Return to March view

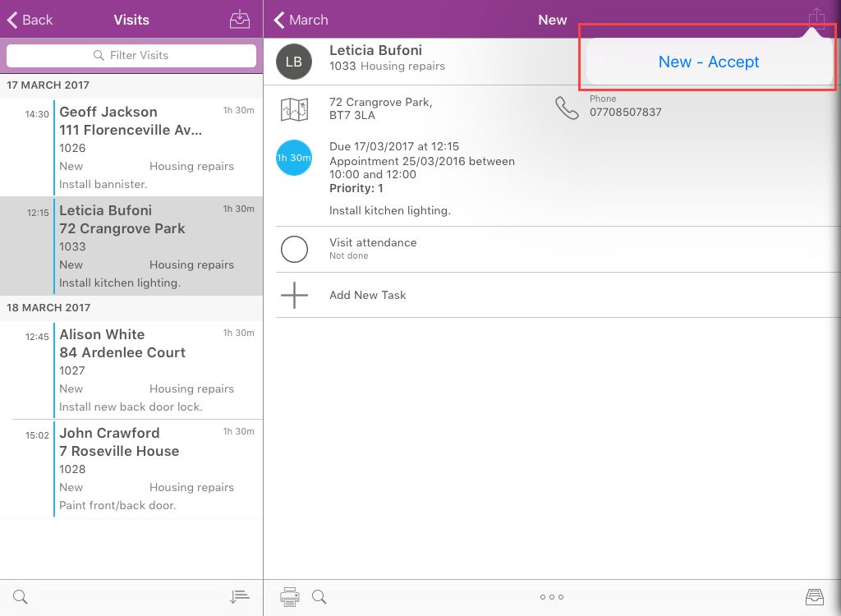click(x=301, y=20)
